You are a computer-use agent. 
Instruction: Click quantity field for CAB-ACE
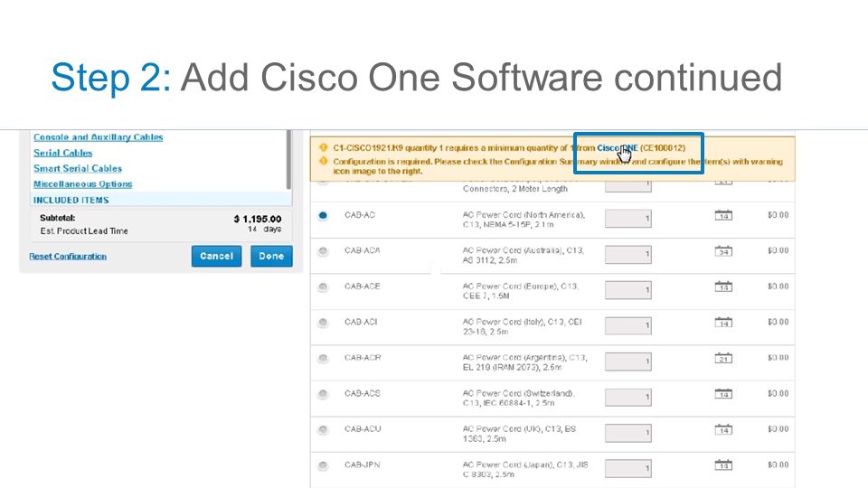pos(627,289)
